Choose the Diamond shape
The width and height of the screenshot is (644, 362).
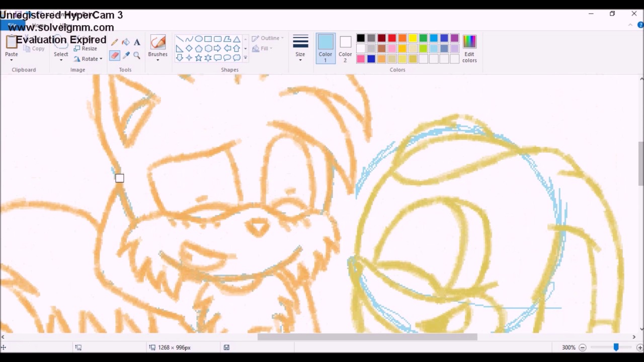click(x=189, y=49)
